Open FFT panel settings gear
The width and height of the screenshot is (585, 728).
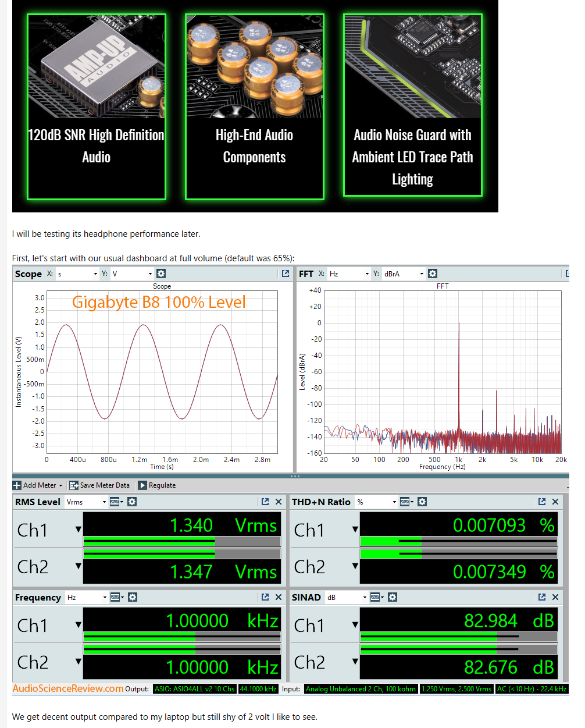[433, 274]
